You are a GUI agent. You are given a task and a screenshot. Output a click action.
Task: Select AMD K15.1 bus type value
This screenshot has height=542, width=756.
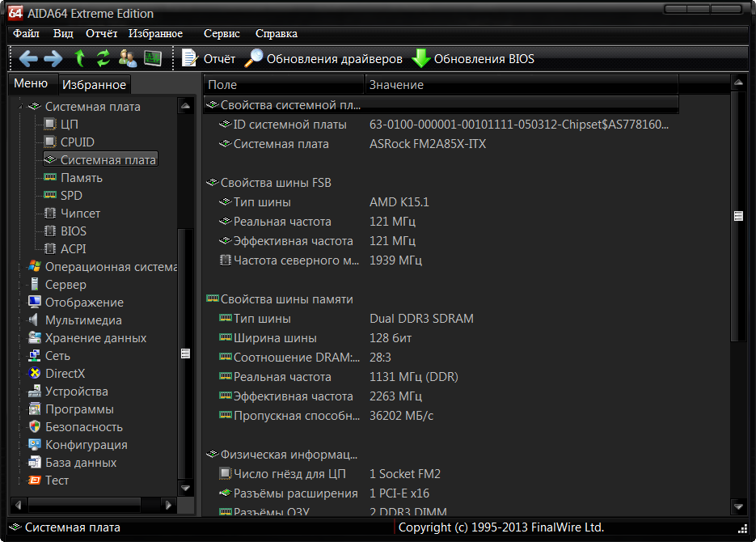[x=399, y=202]
